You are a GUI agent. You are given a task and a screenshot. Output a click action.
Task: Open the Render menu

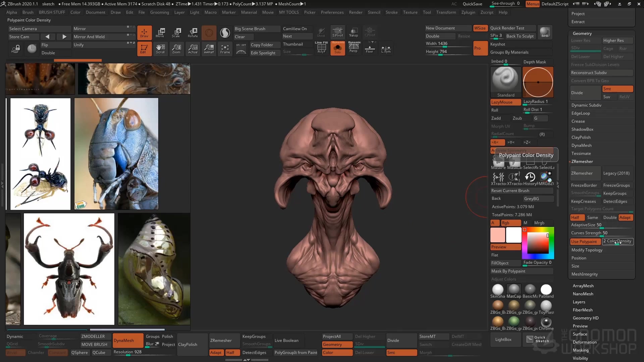356,12
